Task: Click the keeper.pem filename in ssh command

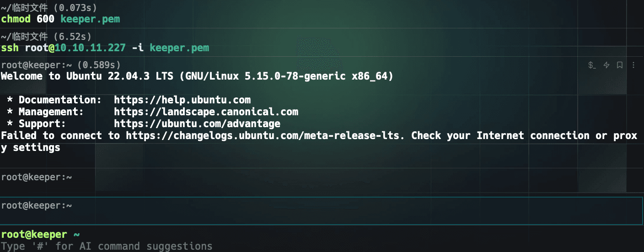Action: [179, 48]
